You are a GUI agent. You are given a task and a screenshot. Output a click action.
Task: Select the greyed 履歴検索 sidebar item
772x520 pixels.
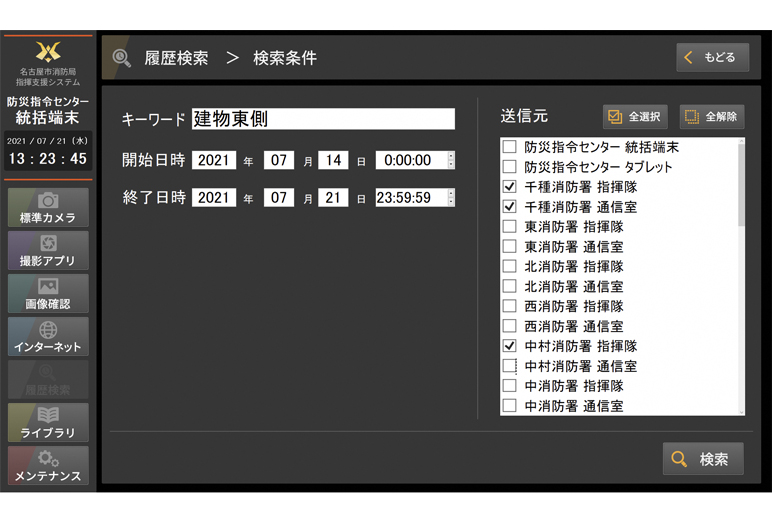tap(48, 380)
